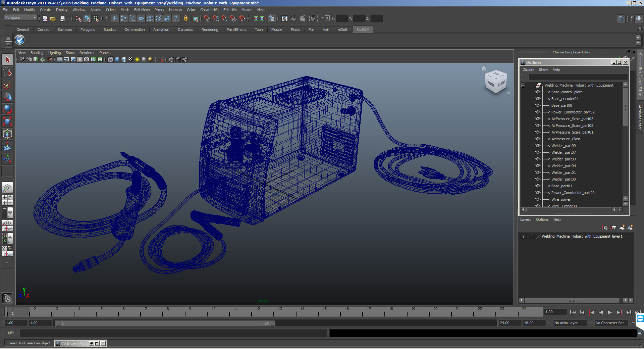Play animation forwards button
Viewport: 644px width, 349px height.
pos(610,312)
